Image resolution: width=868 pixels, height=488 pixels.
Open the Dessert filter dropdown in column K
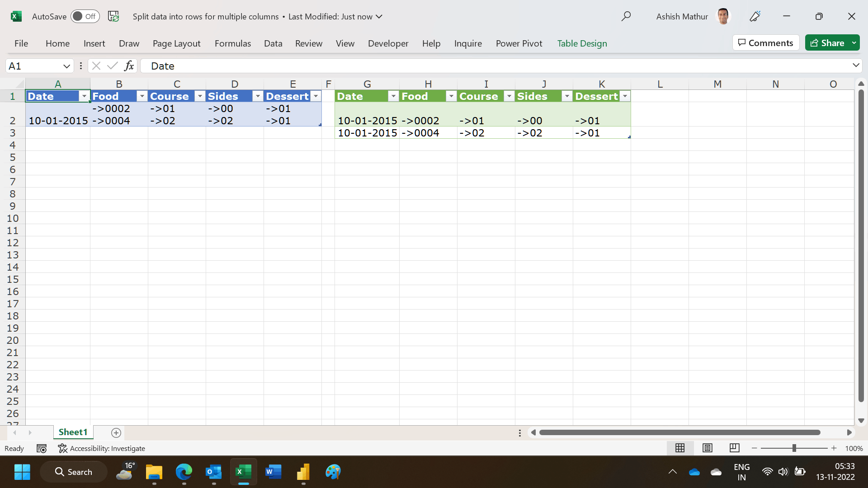[x=625, y=96]
